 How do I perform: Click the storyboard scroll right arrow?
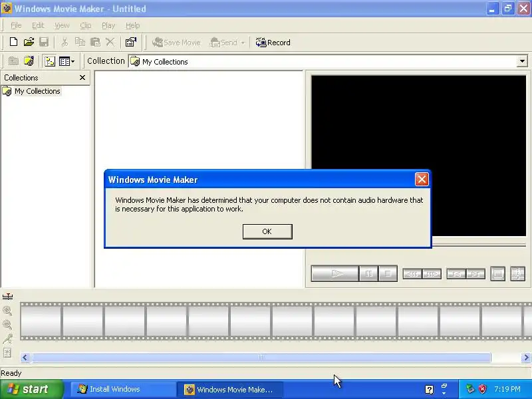526,357
